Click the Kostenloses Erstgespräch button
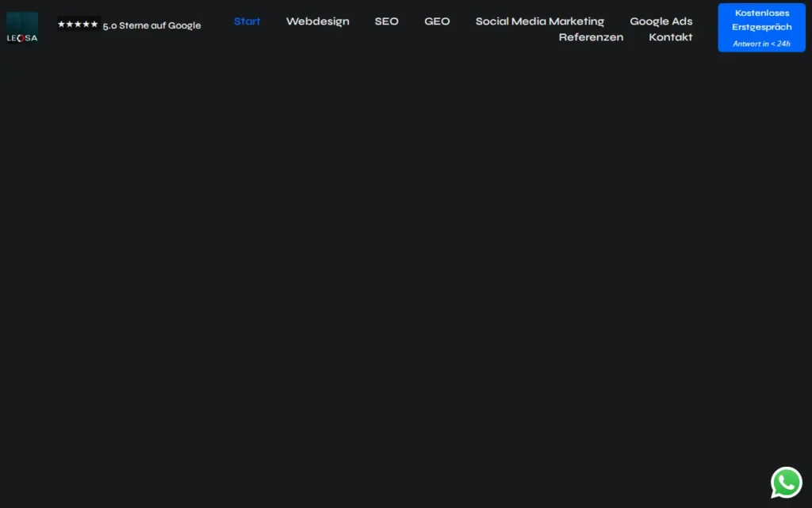 [761, 28]
